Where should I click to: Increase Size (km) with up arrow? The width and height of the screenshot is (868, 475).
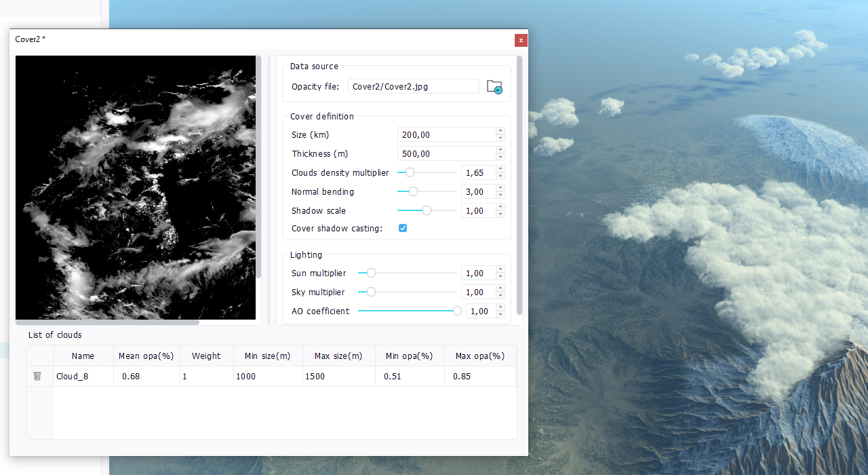point(500,131)
